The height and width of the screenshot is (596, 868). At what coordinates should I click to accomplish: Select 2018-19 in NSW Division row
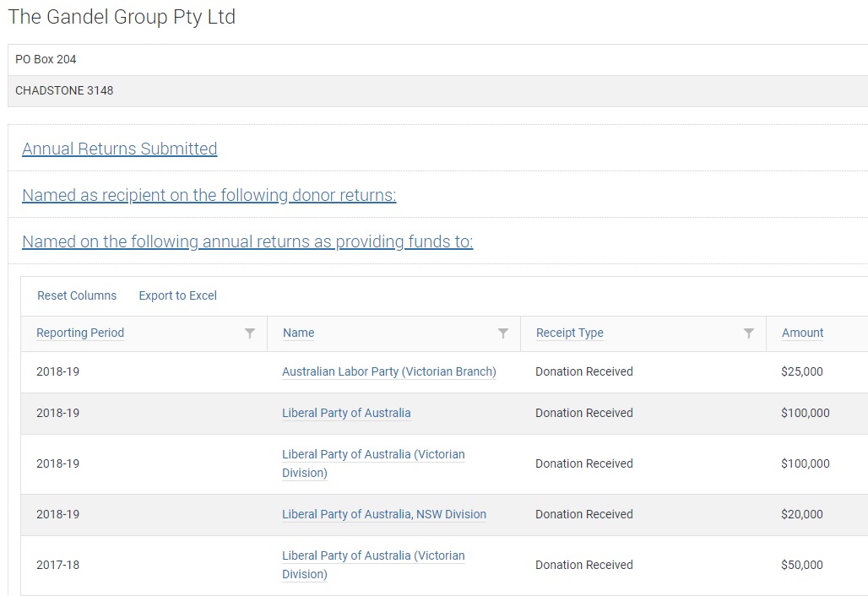[x=58, y=514]
